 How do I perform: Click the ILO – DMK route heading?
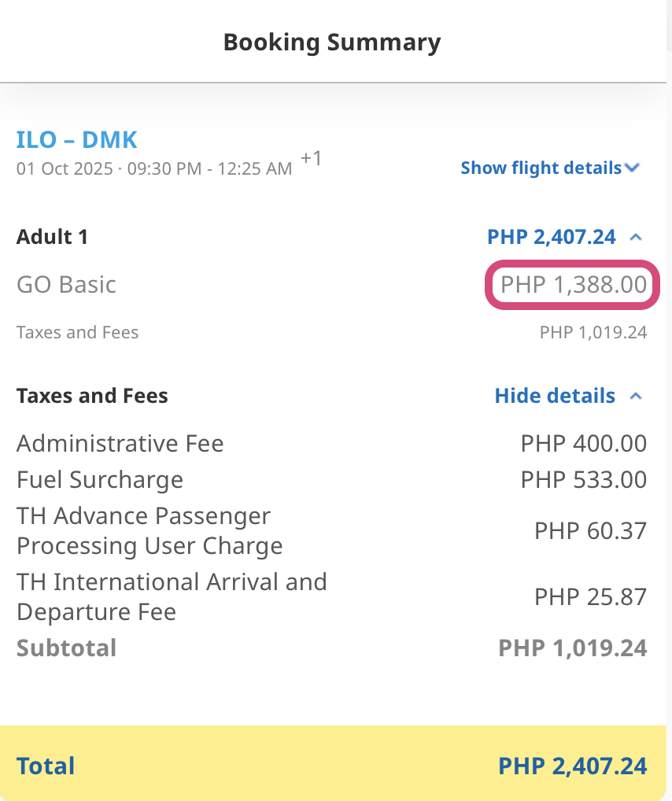tap(77, 140)
